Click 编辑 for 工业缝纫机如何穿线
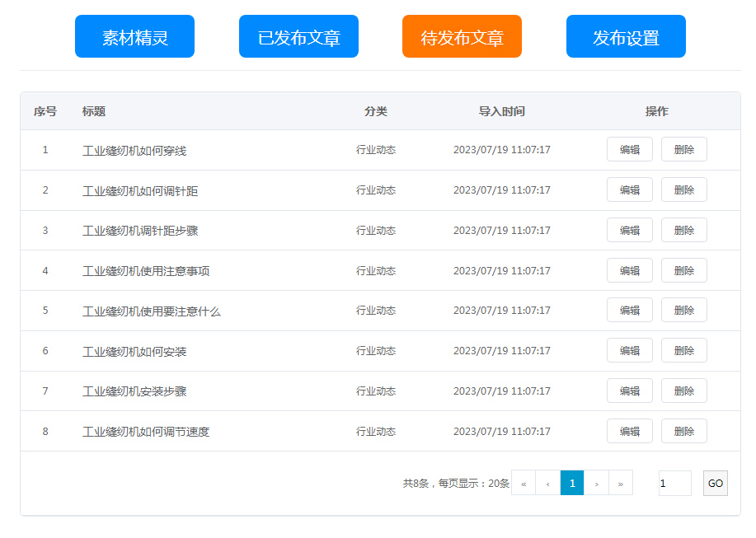The image size is (756, 538). point(629,150)
